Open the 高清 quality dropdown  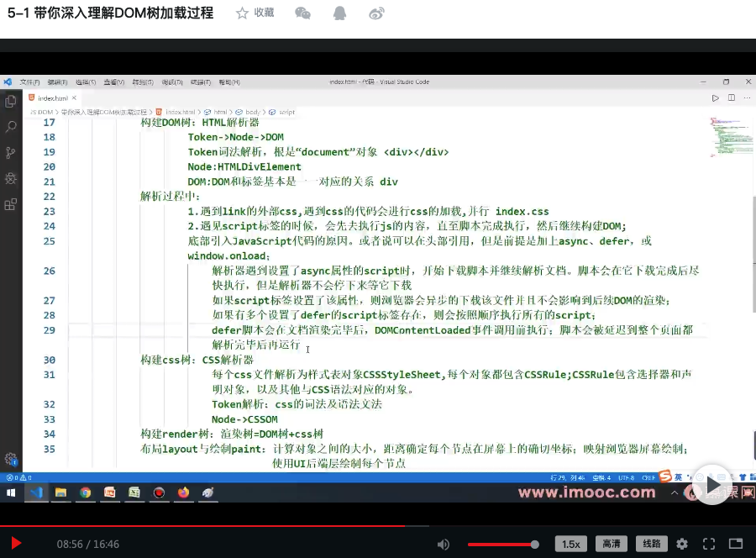611,544
